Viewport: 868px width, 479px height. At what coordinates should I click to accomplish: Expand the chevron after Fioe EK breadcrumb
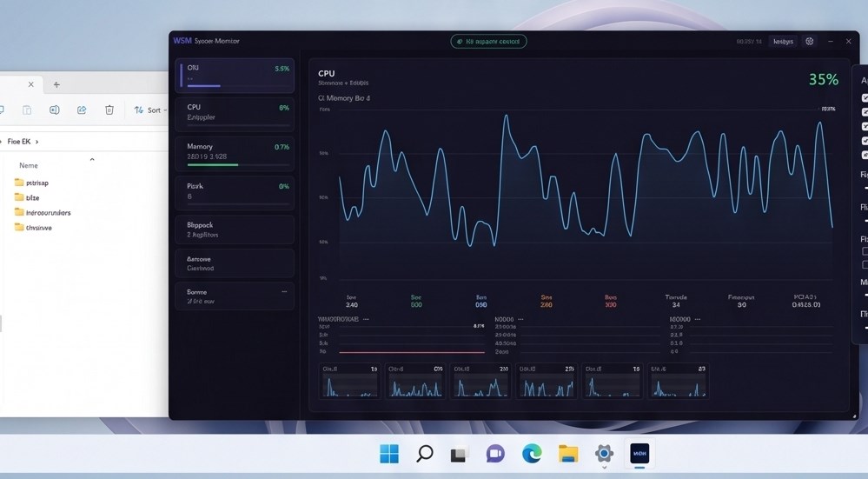coord(36,142)
